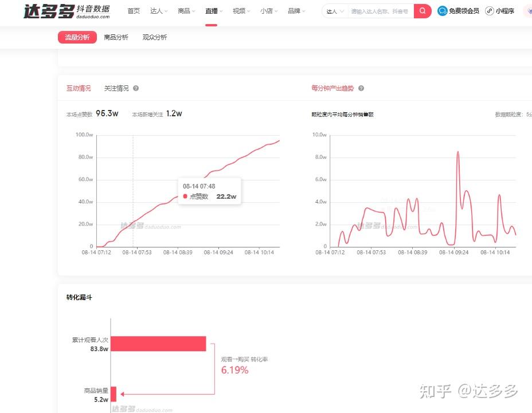Screen dimensions: 532x413
Task: Click help icon next to 关注情况
Action: coord(136,88)
